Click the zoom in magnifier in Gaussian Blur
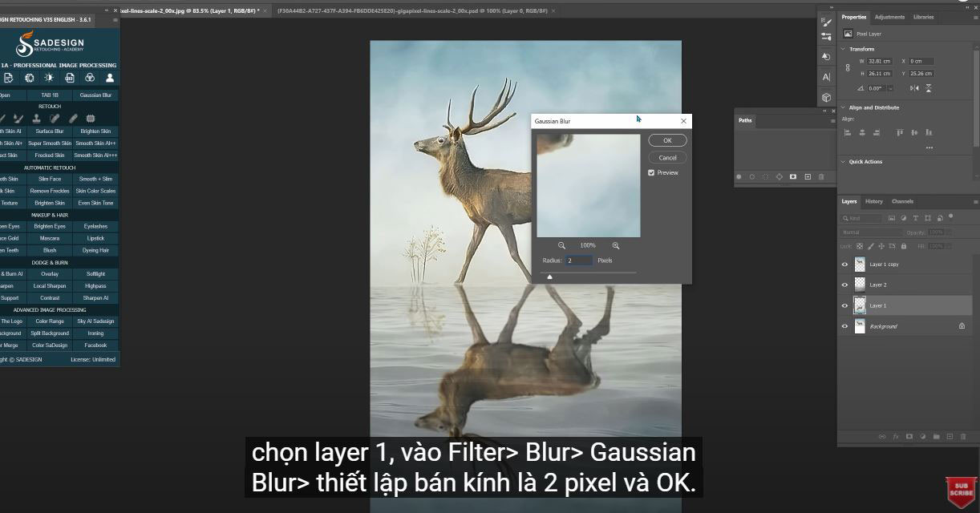The height and width of the screenshot is (513, 980). point(616,245)
